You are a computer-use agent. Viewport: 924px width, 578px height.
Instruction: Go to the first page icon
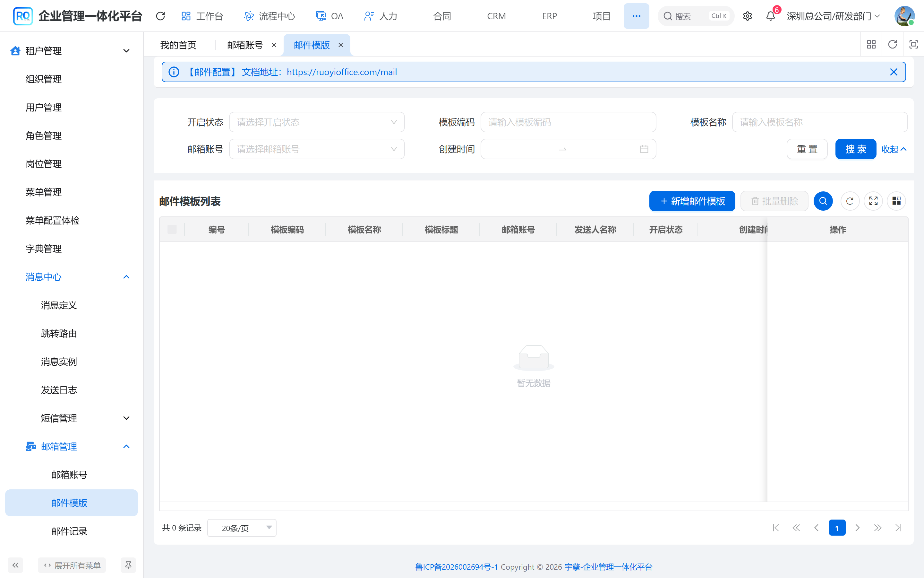[776, 528]
